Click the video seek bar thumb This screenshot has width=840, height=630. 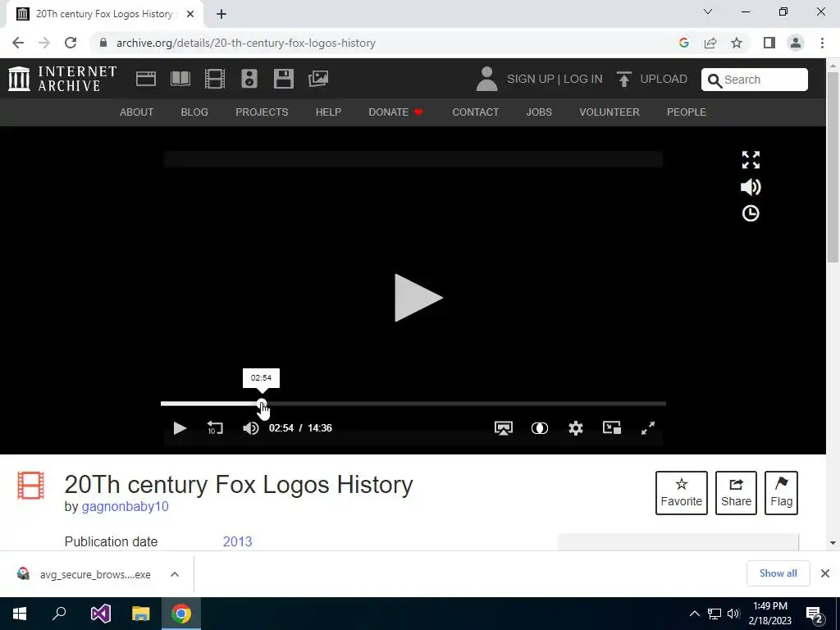point(262,404)
